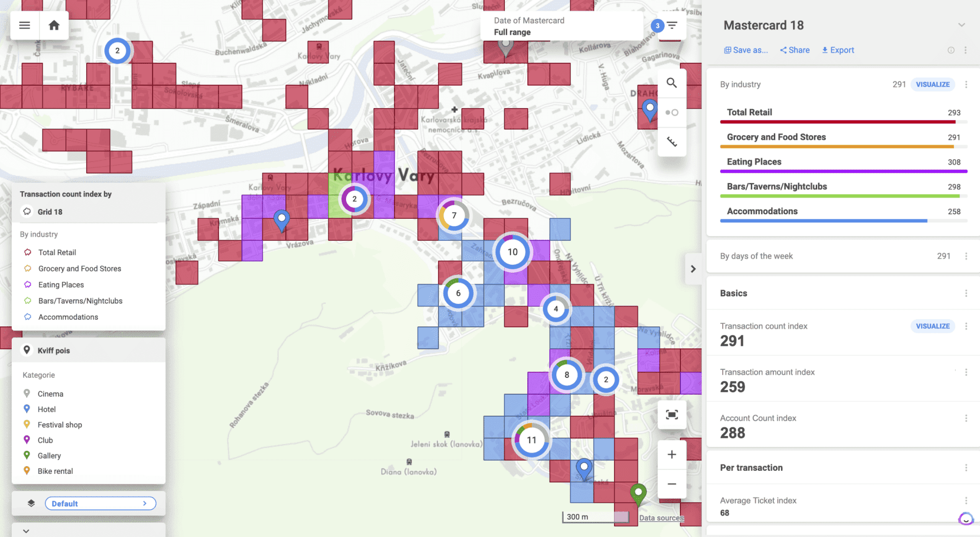Screen dimensions: 980x537
Task: Toggle the dot/circle display switch on map
Action: 672,112
